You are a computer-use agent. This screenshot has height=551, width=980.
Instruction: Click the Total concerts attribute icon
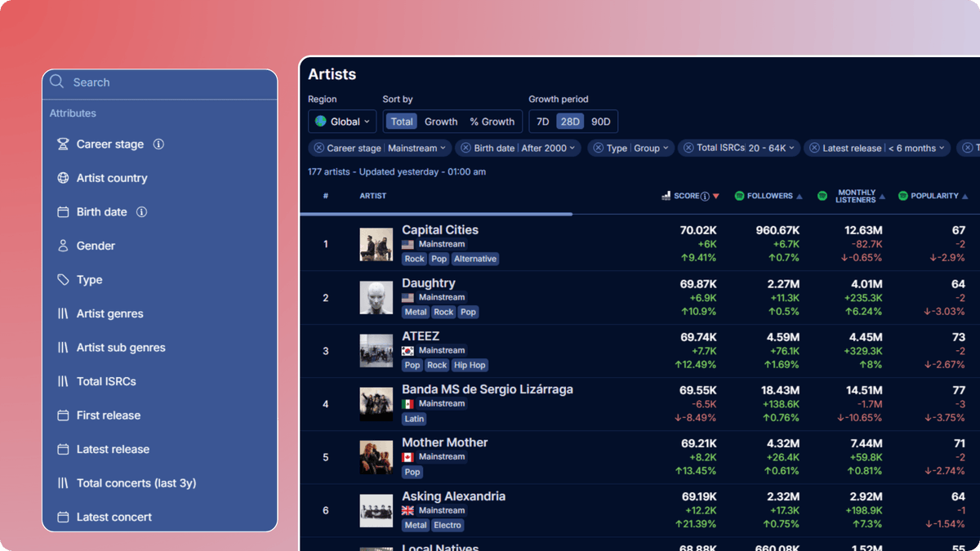pos(63,483)
